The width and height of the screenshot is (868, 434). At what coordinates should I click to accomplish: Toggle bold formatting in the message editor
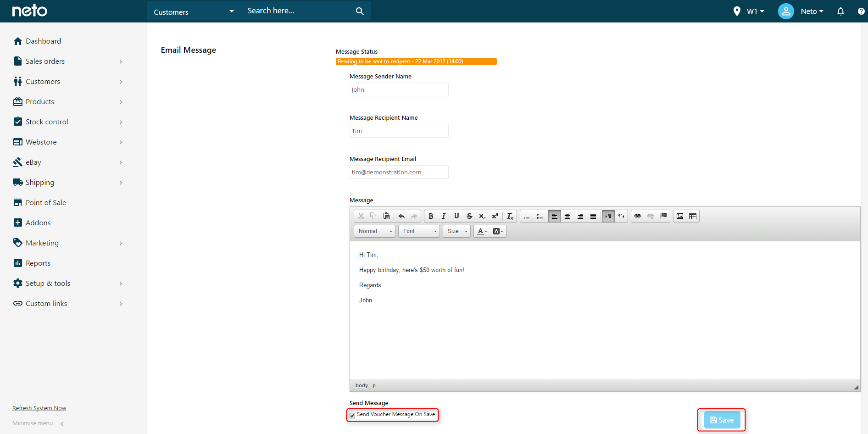[x=431, y=216]
